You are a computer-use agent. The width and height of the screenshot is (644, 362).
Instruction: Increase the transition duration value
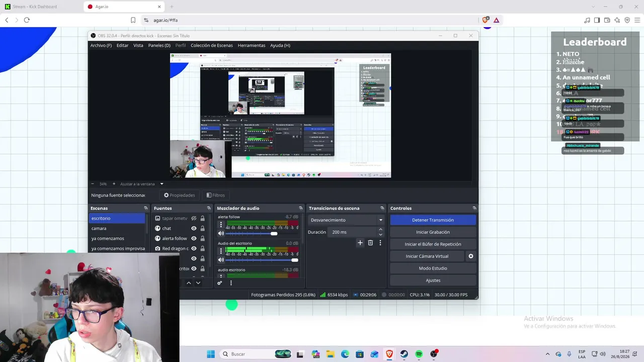[380, 230]
